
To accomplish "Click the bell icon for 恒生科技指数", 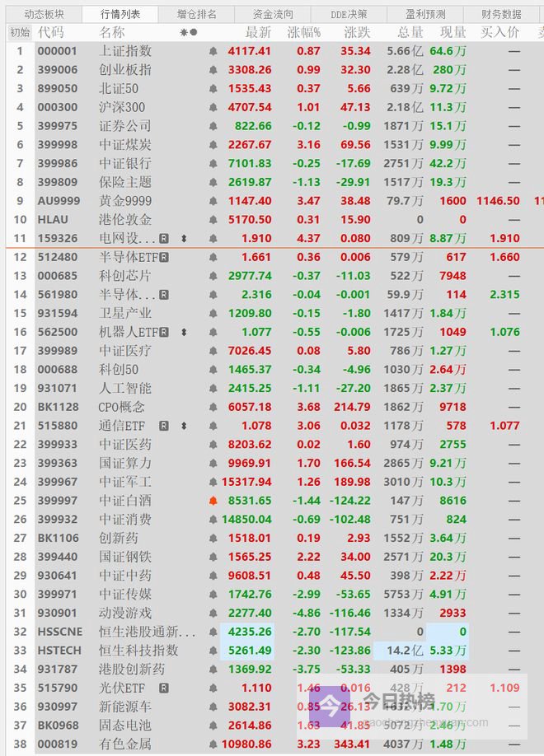I will point(213,651).
